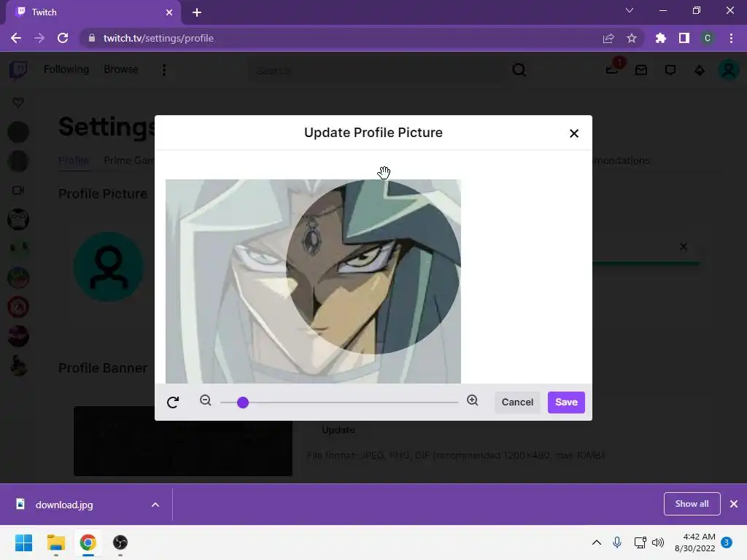747x560 pixels.
Task: Open OBS Studio from the taskbar
Action: 120,542
